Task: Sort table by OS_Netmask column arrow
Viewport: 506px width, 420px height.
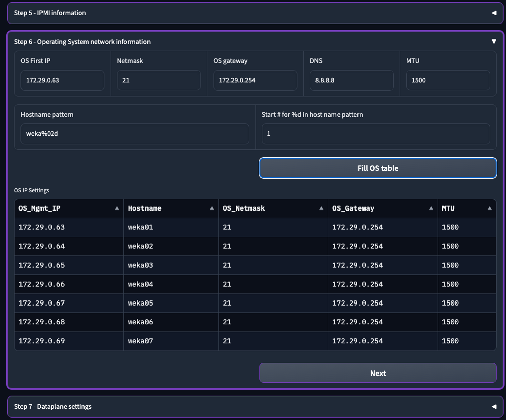Action: (321, 208)
